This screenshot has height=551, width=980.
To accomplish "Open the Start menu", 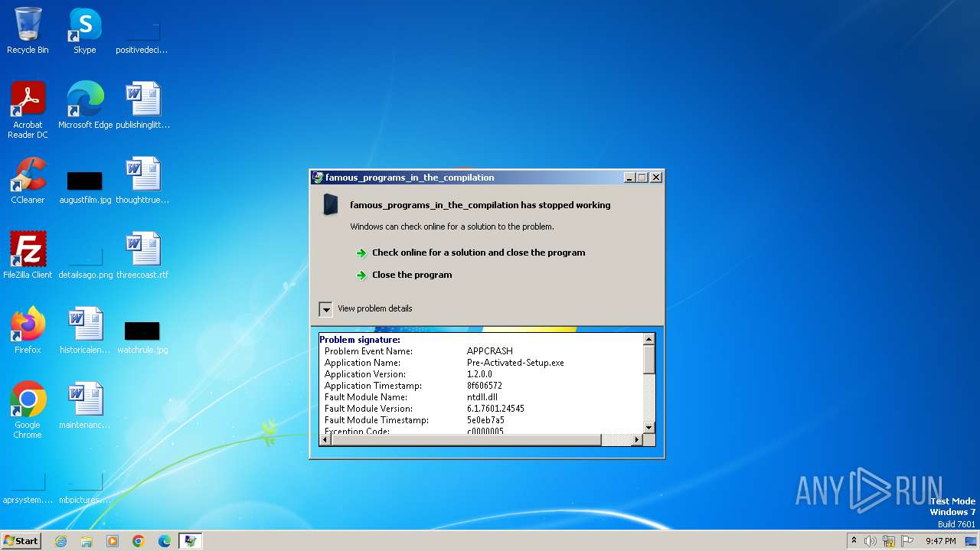I will point(21,541).
